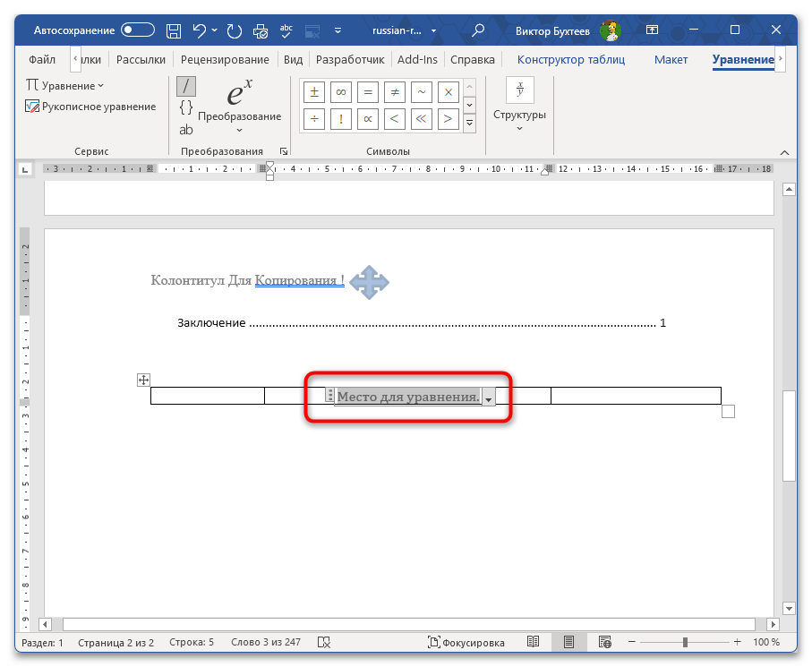
Task: Open ribbon display options icon
Action: [x=652, y=30]
